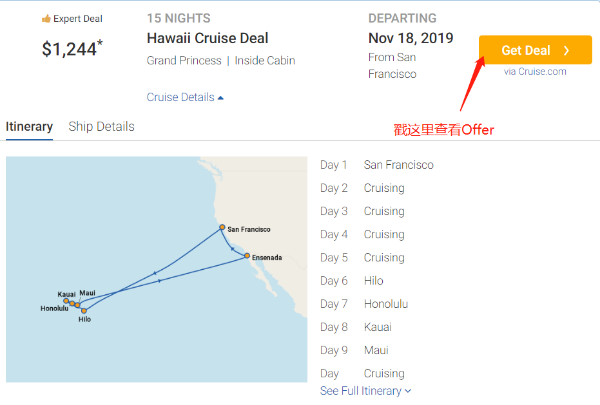Open the via Cruise.com link
The image size is (600, 405).
click(x=535, y=72)
